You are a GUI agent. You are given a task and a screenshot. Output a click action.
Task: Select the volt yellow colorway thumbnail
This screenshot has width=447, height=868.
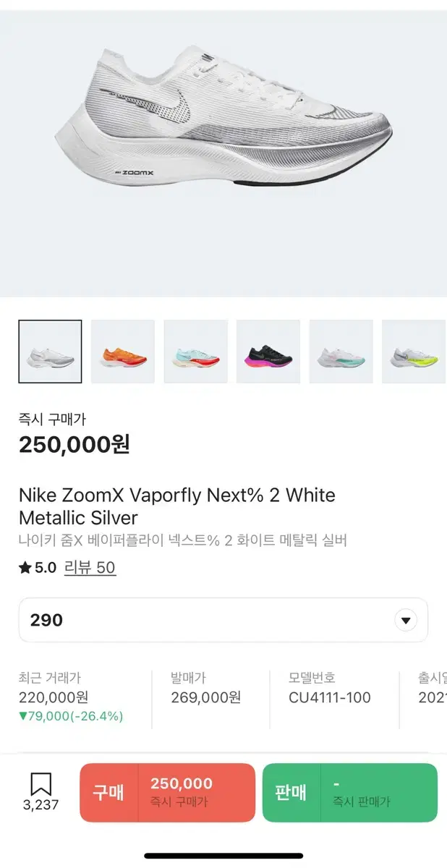413,352
